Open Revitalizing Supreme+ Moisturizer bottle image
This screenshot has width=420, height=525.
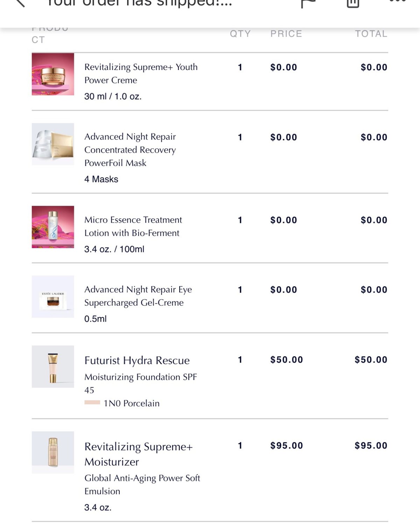coord(53,452)
